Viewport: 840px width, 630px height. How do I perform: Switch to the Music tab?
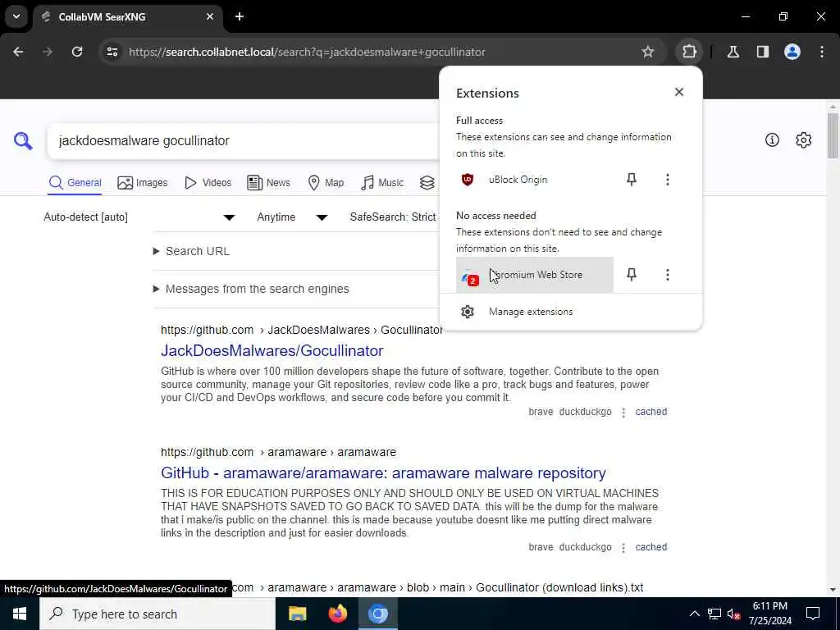(382, 183)
